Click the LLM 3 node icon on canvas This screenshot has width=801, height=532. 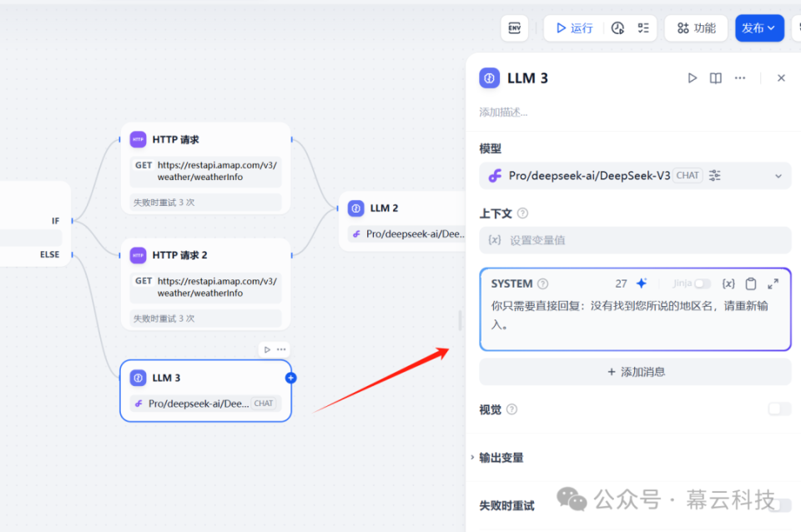[138, 378]
